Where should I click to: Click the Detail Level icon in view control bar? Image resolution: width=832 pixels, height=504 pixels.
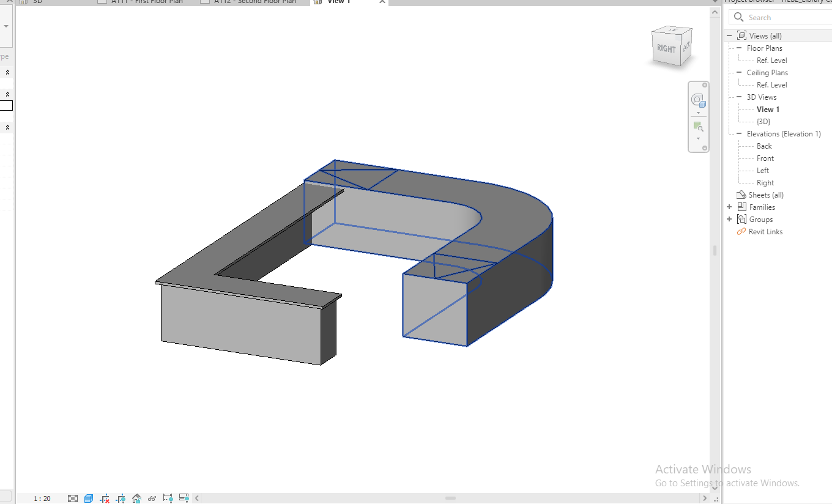[73, 498]
